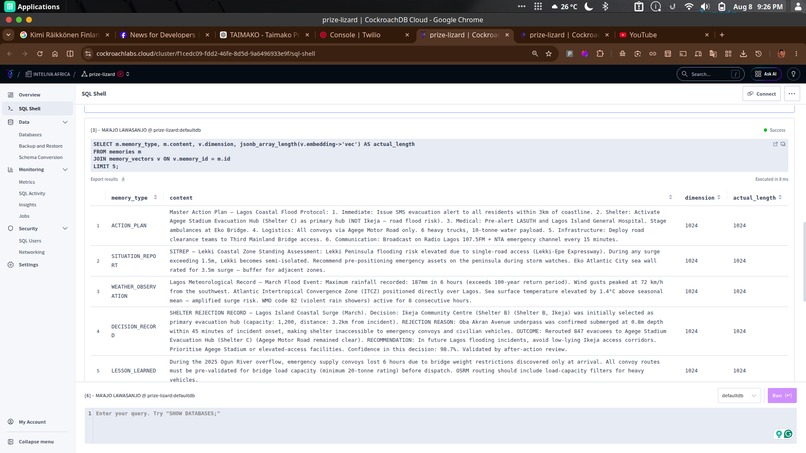Open My Account in the sidebar
Screen dimensions: 806x453
[x=32, y=422]
